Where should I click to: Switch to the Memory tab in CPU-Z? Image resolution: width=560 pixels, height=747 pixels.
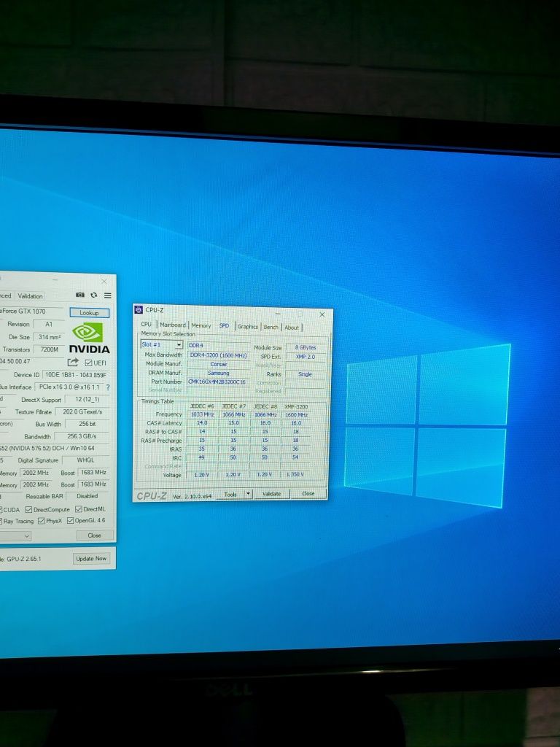tap(201, 326)
